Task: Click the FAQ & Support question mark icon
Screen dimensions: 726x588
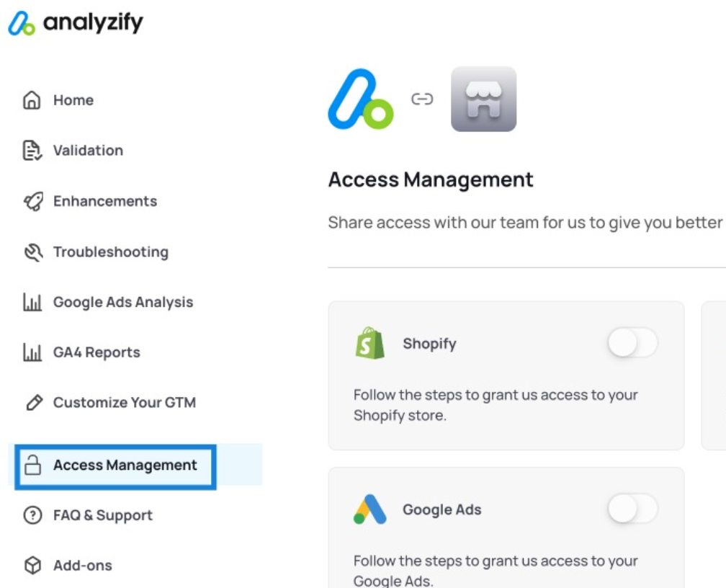Action: tap(32, 515)
